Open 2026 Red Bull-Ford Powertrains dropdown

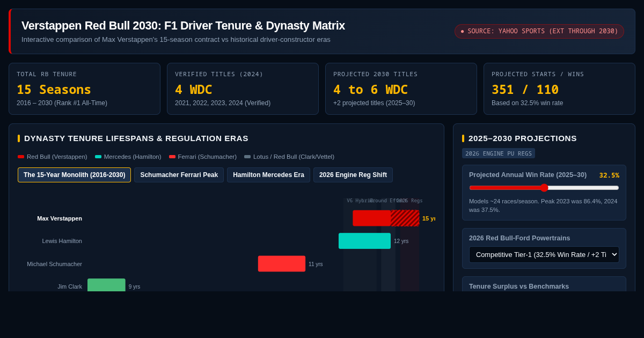click(x=544, y=254)
